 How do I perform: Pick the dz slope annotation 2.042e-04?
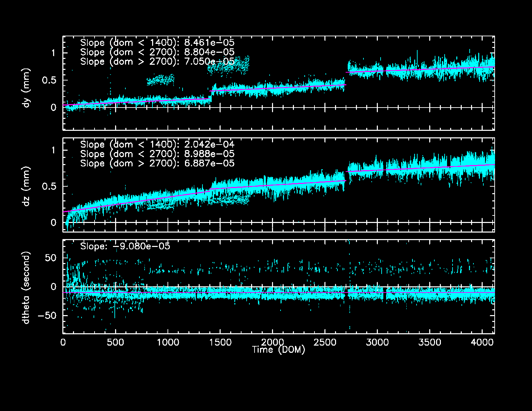(x=157, y=145)
